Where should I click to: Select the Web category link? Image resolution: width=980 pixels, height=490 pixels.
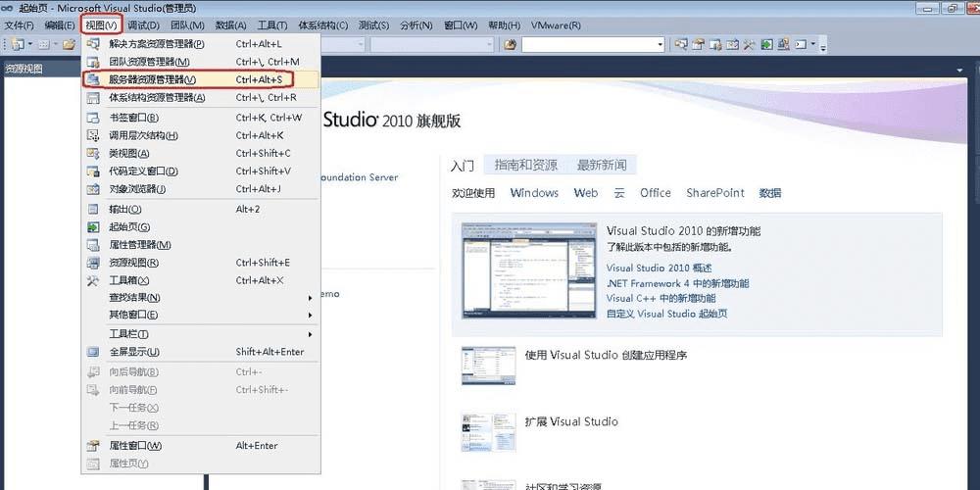(586, 193)
